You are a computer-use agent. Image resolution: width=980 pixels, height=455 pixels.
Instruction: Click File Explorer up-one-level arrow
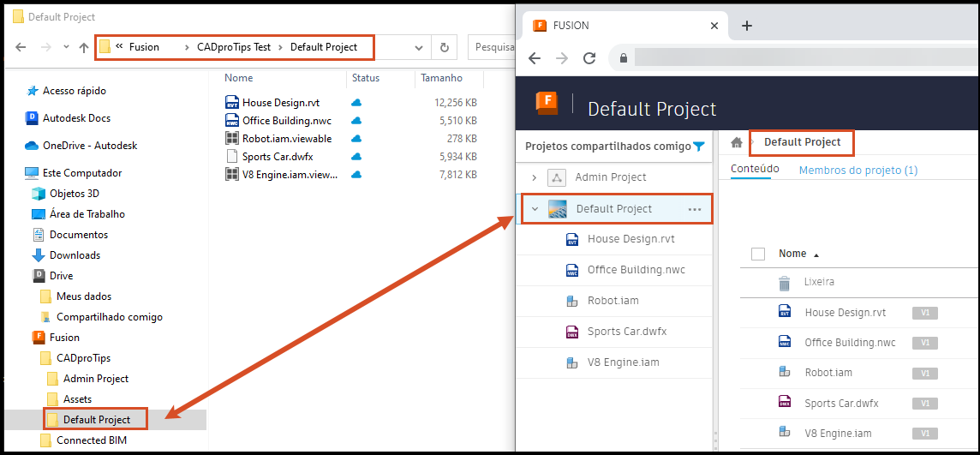(84, 47)
